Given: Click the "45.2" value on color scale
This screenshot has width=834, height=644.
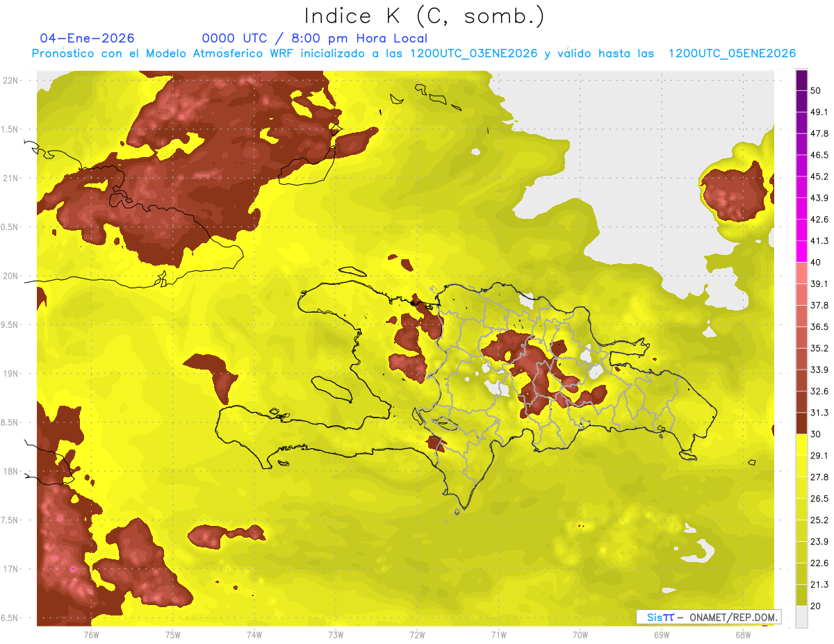Looking at the screenshot, I should tap(820, 176).
